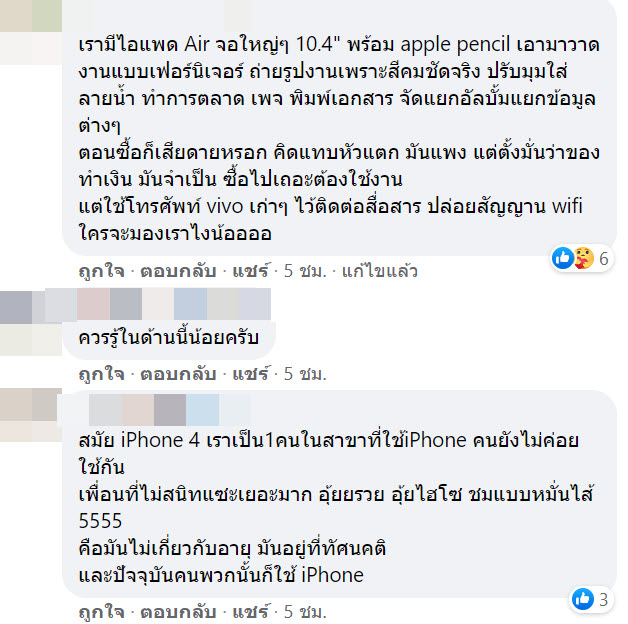
Task: Click the blurred avatar of the iPhone 4 commenter
Action: point(31,415)
